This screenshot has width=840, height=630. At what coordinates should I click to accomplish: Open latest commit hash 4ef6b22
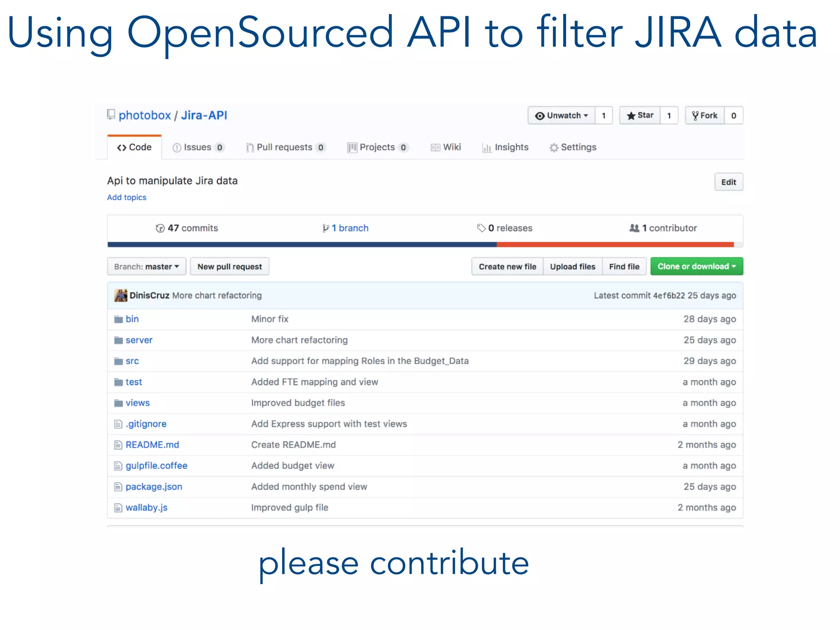669,295
